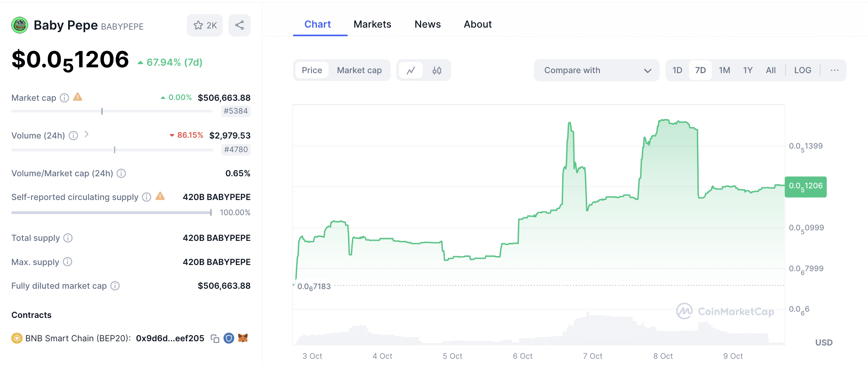Expand the Volume (24h) chevron
Screen dimensions: 868x365
pyautogui.click(x=86, y=135)
